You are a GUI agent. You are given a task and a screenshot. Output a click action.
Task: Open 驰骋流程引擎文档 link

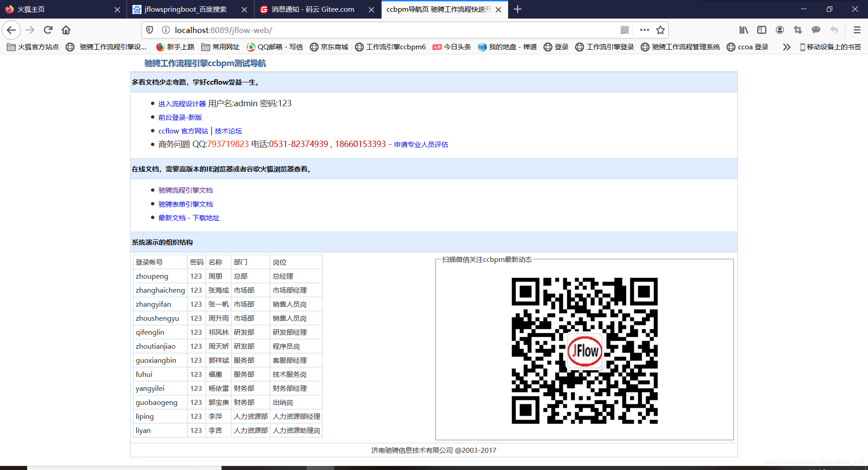coord(185,190)
